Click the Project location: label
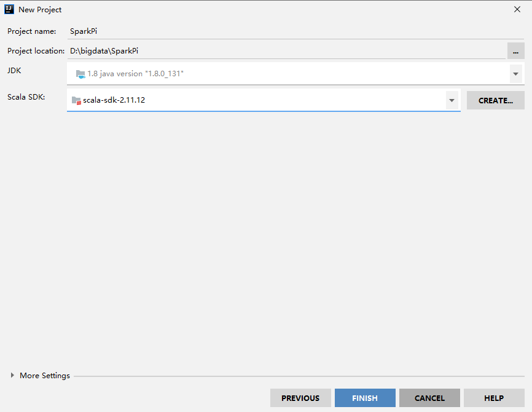532x412 pixels. pyautogui.click(x=36, y=51)
